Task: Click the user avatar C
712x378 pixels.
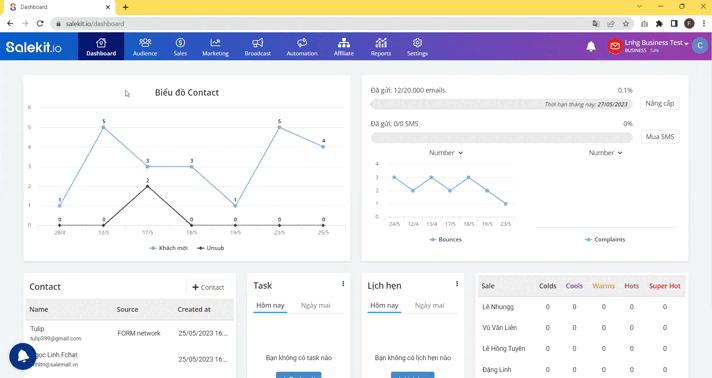Action: pyautogui.click(x=700, y=45)
